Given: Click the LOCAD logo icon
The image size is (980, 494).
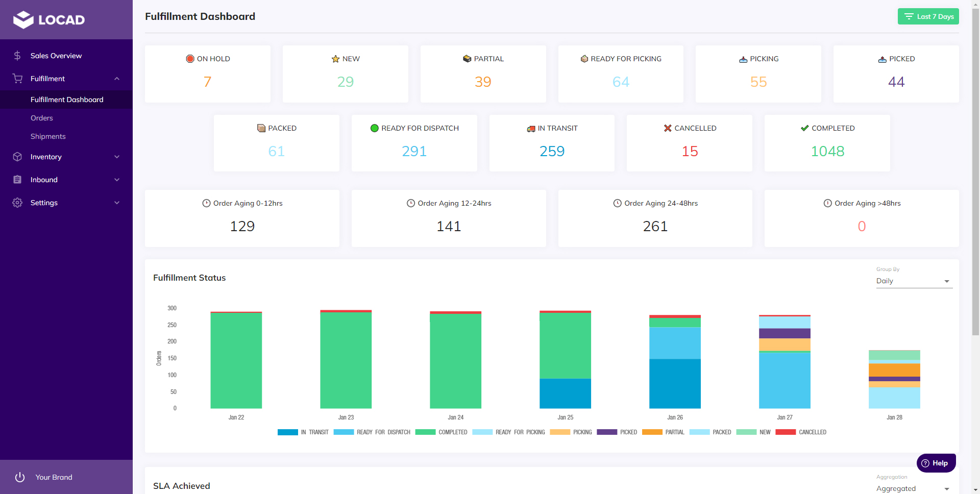Looking at the screenshot, I should point(22,20).
